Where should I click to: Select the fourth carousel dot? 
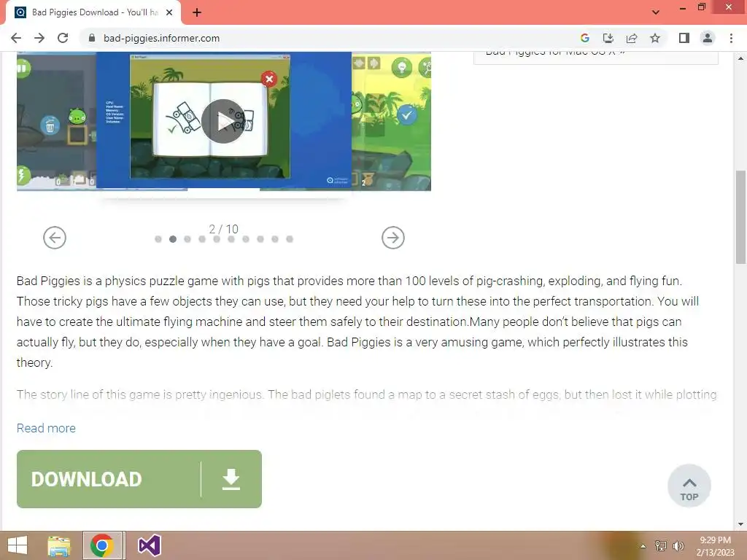coord(202,239)
